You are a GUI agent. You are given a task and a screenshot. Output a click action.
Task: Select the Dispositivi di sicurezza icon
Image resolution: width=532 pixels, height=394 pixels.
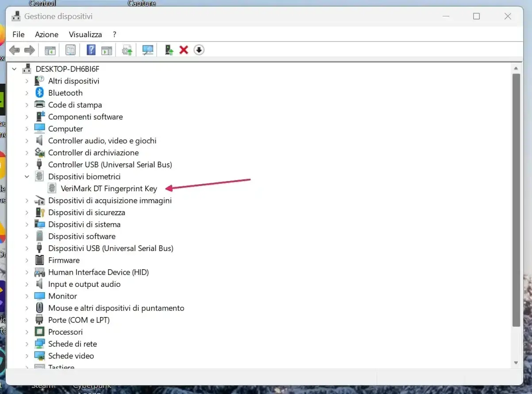(40, 212)
